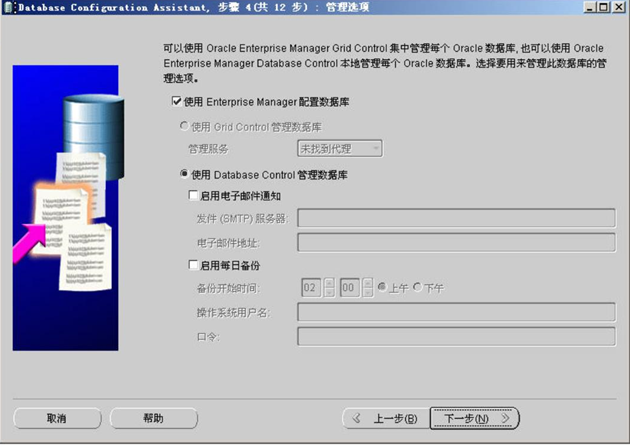Image resolution: width=630 pixels, height=445 pixels.
Task: Increase the backup hour with up arrow
Action: [329, 283]
